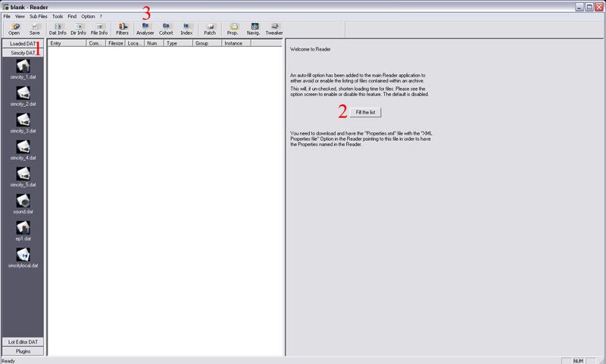Open the Option menu
This screenshot has height=364, width=606.
[88, 16]
